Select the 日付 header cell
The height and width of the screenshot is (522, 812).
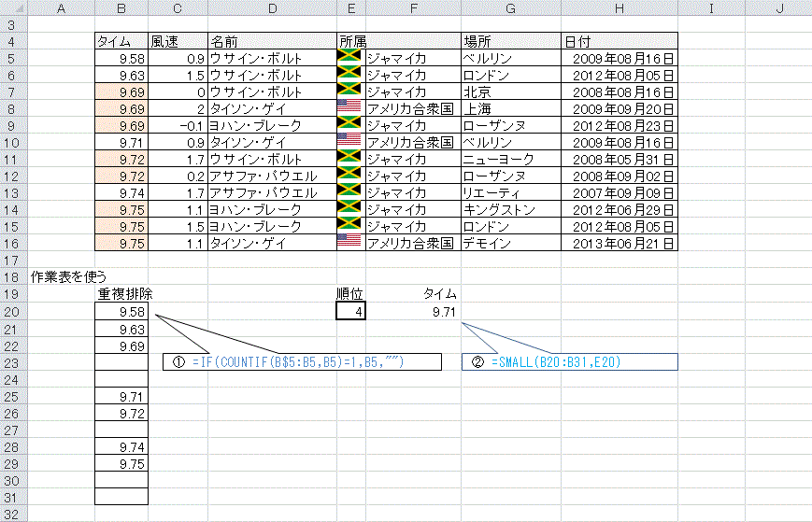(x=620, y=41)
